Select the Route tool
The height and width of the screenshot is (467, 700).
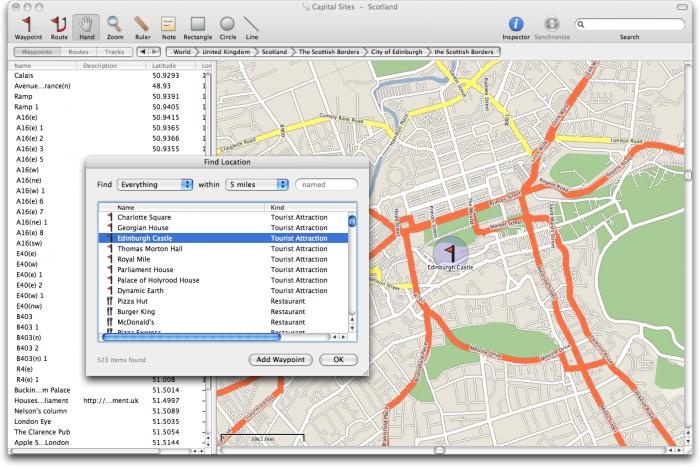58,28
